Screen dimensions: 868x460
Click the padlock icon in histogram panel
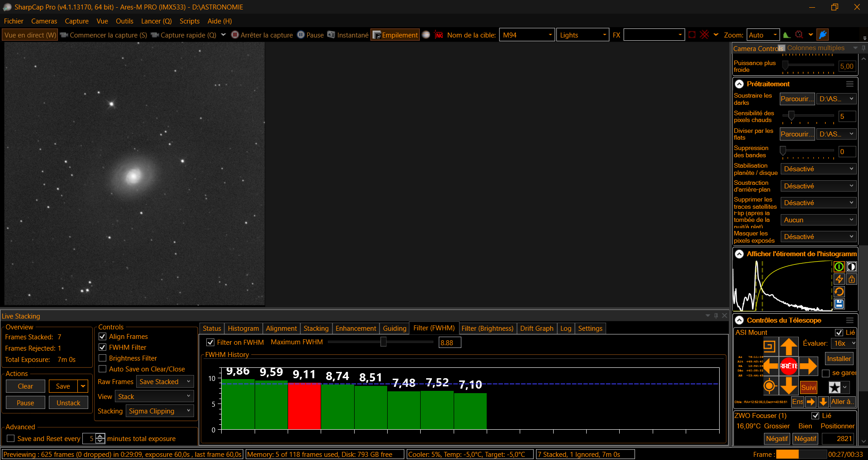851,279
